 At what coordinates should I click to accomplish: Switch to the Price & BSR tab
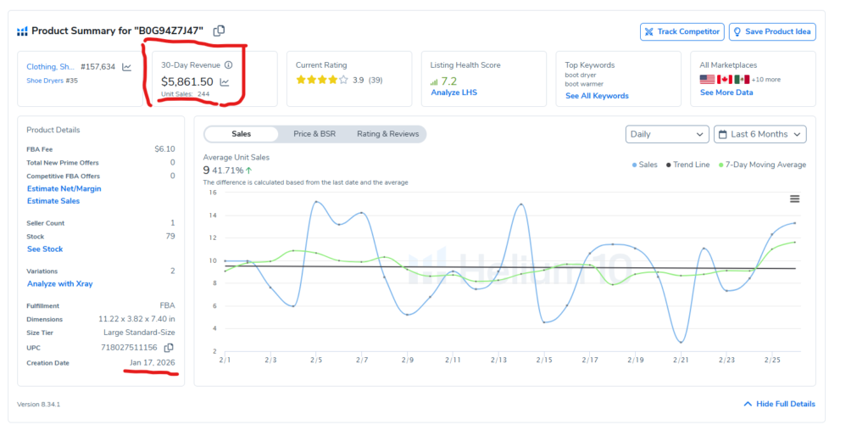pos(314,134)
